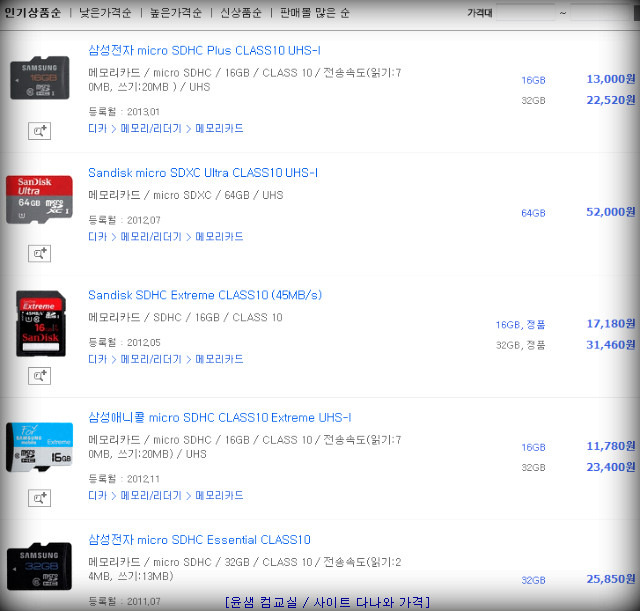
Task: Open 디카 category under Sandisk Extreme listing
Action: 98,359
